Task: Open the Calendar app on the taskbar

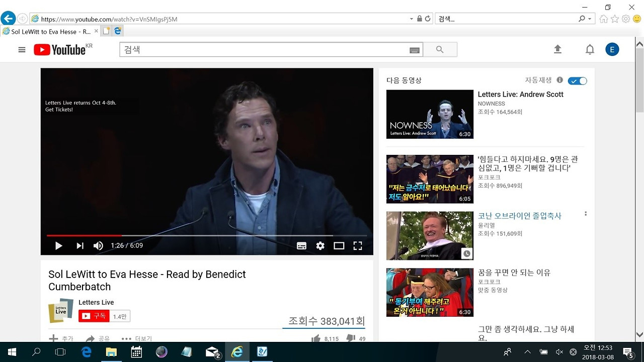Action: coord(136,352)
